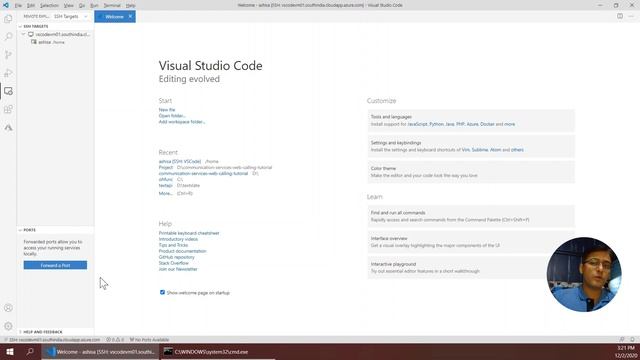Open the Terminal menu

(112, 5)
